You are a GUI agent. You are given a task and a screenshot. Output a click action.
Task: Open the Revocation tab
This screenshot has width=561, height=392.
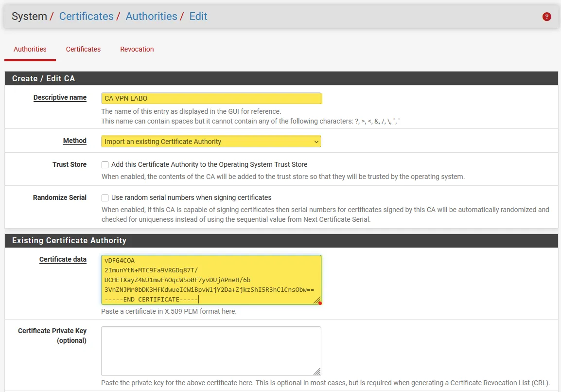137,49
